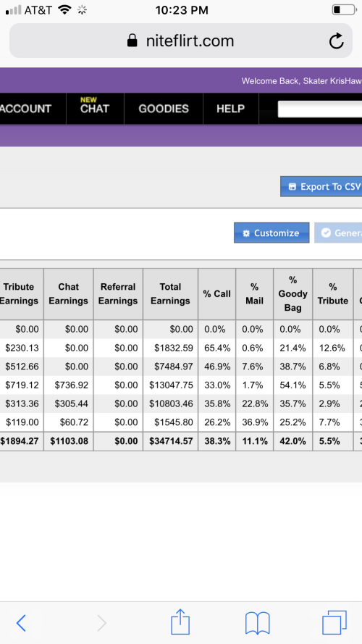Select the % Tribute column header
The height and width of the screenshot is (644, 362).
pos(333,293)
